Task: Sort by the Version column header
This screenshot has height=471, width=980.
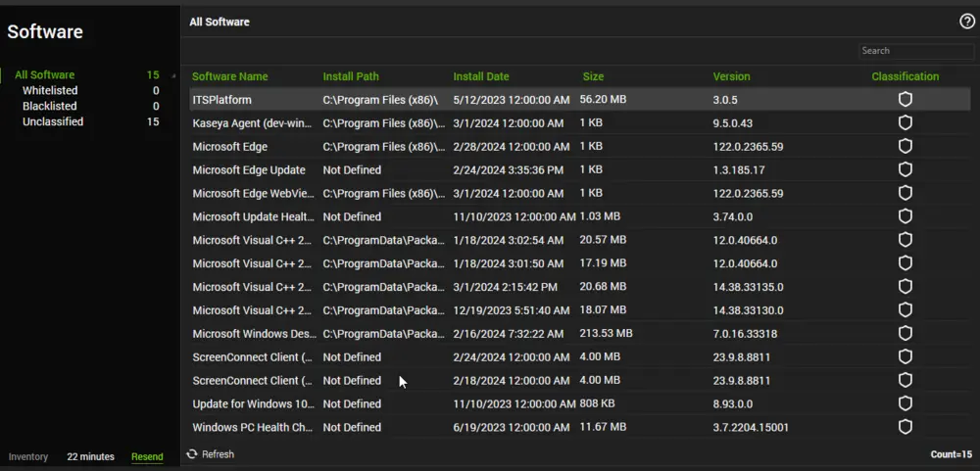Action: (x=731, y=76)
